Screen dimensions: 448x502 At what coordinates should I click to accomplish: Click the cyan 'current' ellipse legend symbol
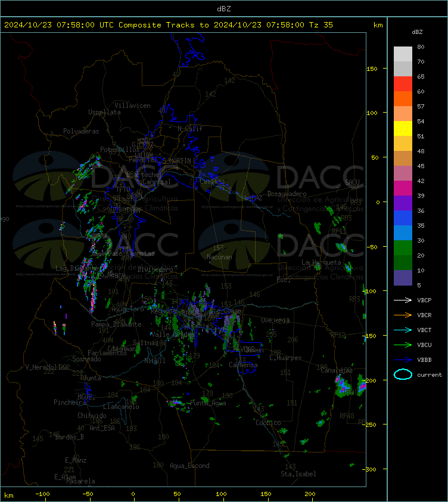(x=403, y=374)
